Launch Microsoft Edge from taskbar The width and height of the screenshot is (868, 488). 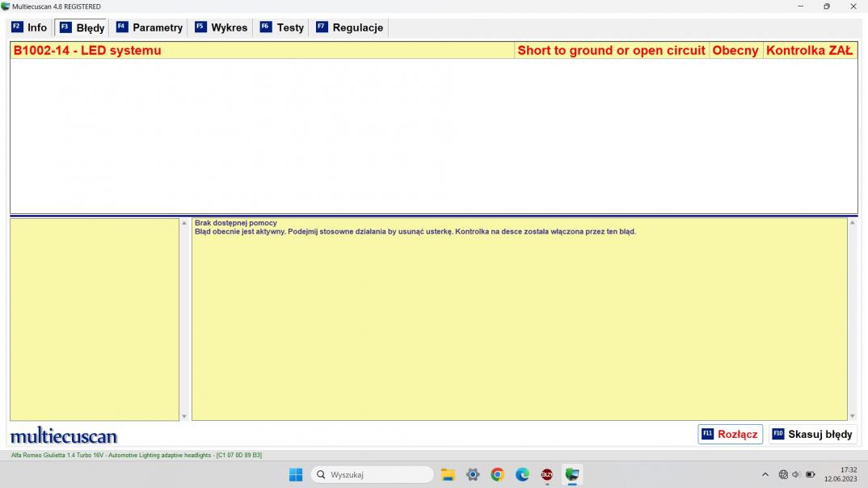coord(522,475)
